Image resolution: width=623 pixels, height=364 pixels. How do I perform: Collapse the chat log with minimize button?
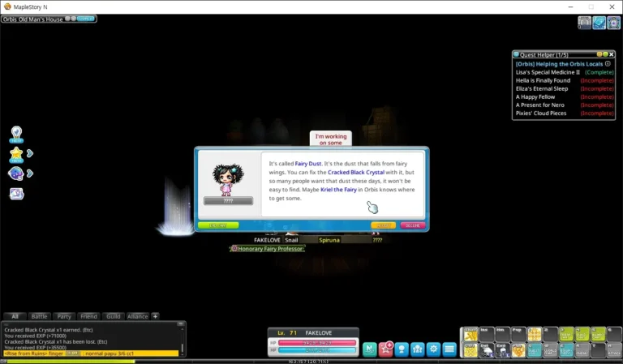point(180,324)
